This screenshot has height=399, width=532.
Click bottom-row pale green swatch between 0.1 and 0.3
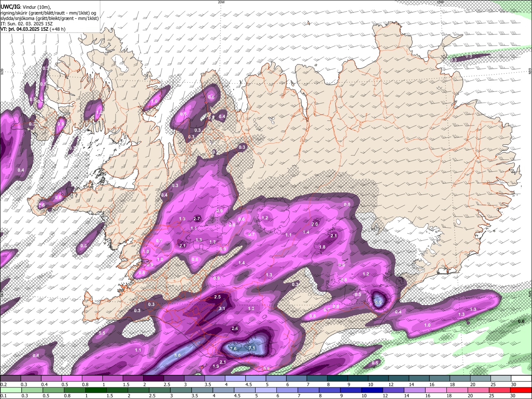(10, 390)
